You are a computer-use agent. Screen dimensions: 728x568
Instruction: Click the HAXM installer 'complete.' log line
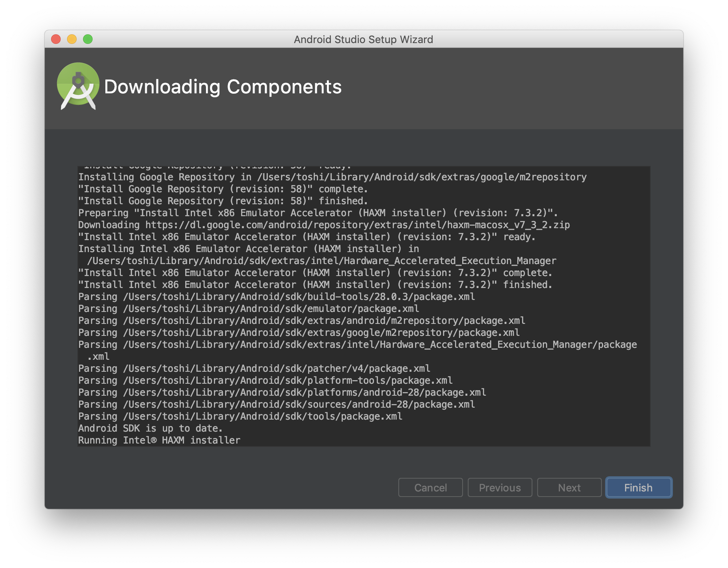(x=315, y=273)
